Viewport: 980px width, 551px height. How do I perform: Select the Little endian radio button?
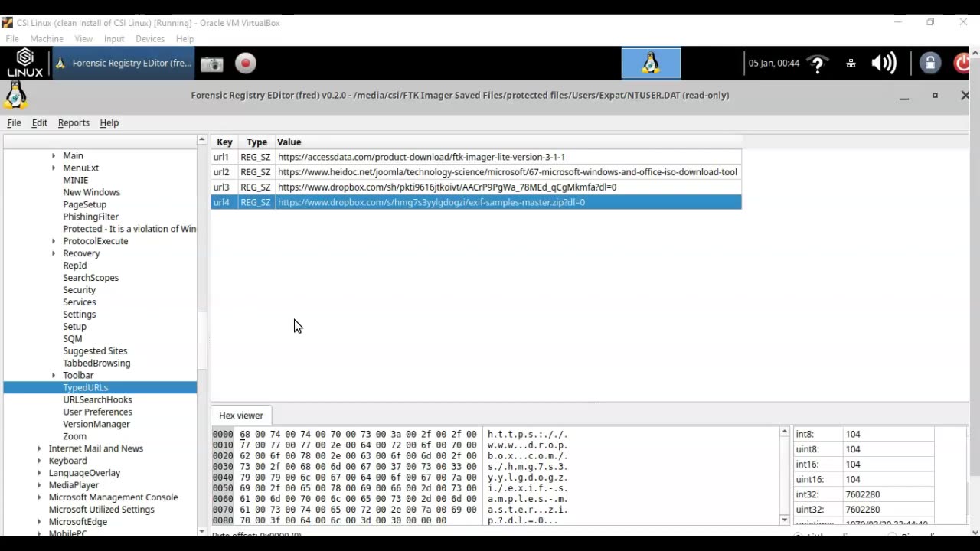coord(799,534)
